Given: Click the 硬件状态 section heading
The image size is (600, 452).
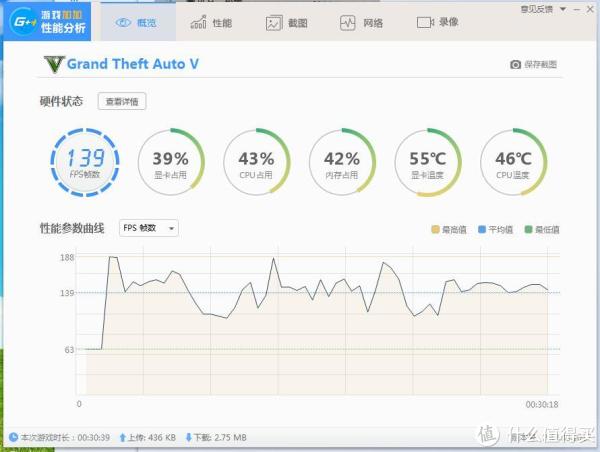Looking at the screenshot, I should [x=61, y=101].
